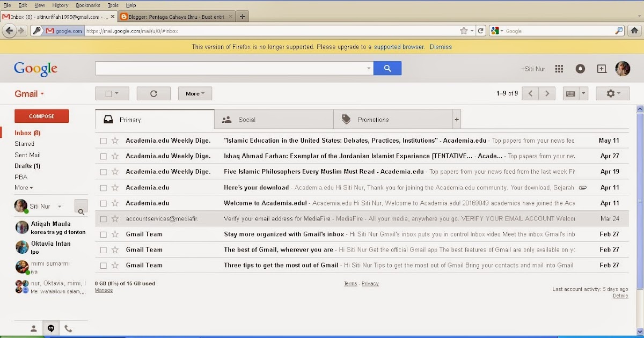Click the Firefox forward arrow button
The image size is (644, 338).
coord(21,31)
